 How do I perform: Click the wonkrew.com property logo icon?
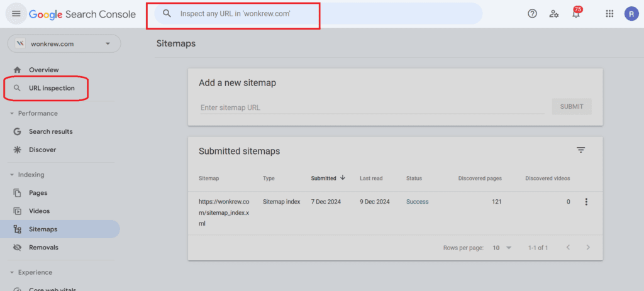coord(20,43)
